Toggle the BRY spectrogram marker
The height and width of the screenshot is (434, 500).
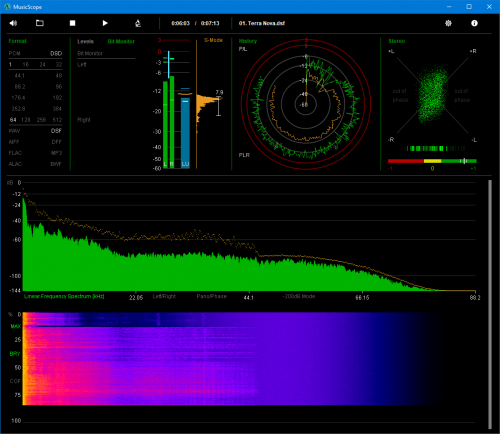coord(15,354)
